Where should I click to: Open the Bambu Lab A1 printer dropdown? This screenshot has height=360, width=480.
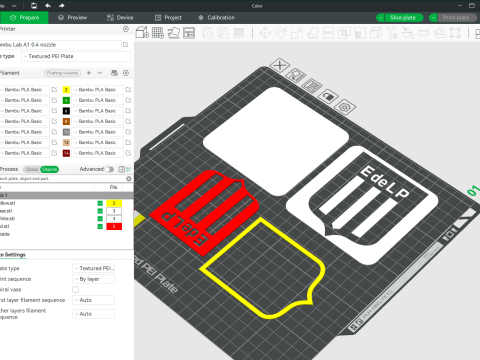[x=60, y=45]
